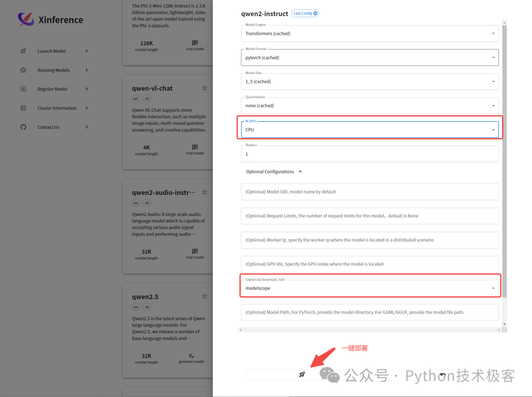The image size is (532, 397).
Task: Click the zh tag on qwen2.5 card
Action: [x=147, y=307]
